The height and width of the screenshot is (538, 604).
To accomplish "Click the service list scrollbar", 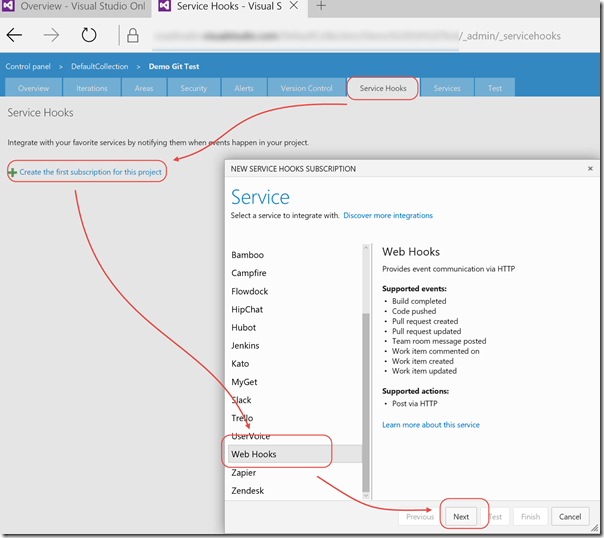I will (366, 400).
